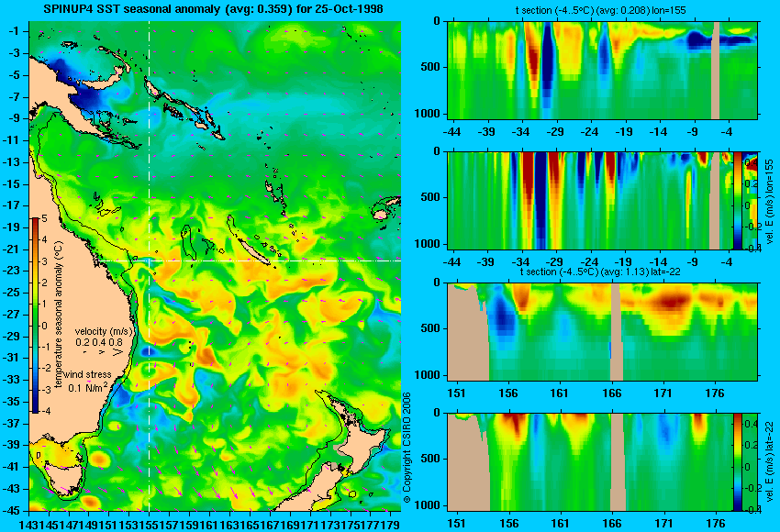This screenshot has width=780, height=532.
Task: Click the 't section' title with lon=155
Action: [x=600, y=10]
